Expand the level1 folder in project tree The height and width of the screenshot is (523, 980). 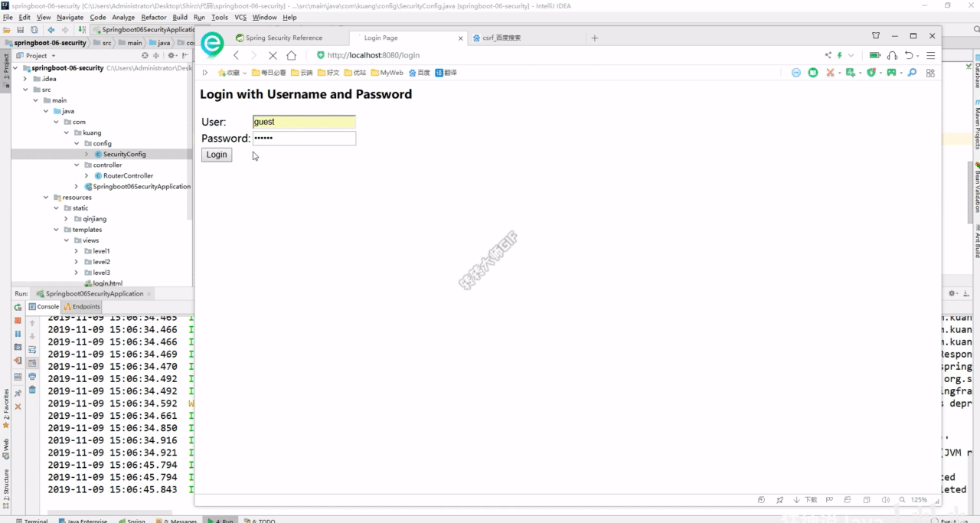pos(76,251)
